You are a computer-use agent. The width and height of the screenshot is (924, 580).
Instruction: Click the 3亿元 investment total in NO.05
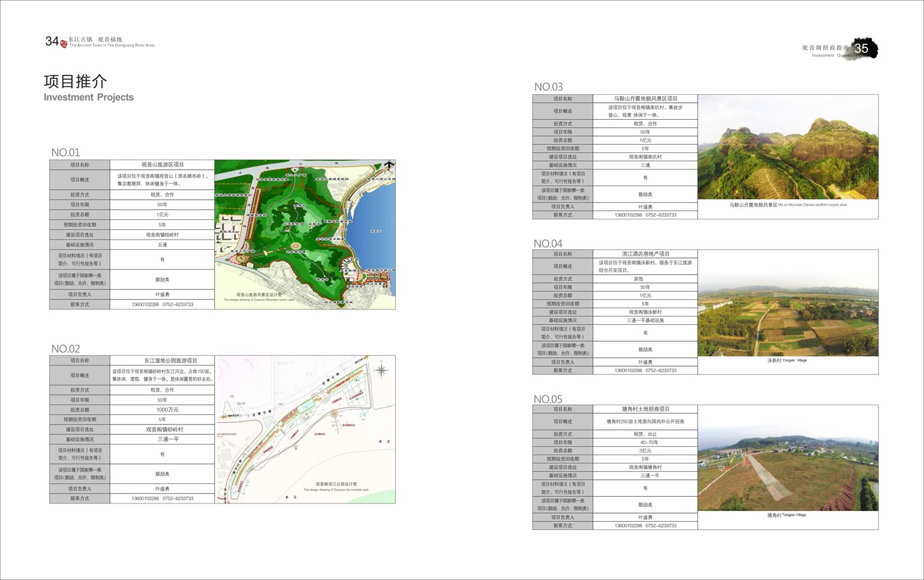645,451
